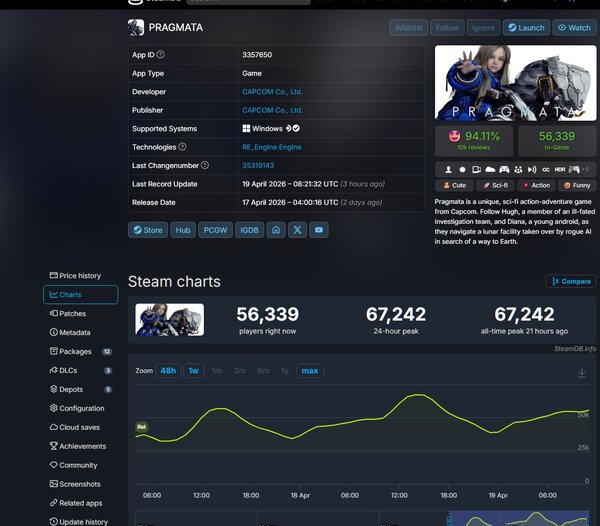The width and height of the screenshot is (600, 526).
Task: Click the Steam Cloud feature icon
Action: click(x=490, y=169)
